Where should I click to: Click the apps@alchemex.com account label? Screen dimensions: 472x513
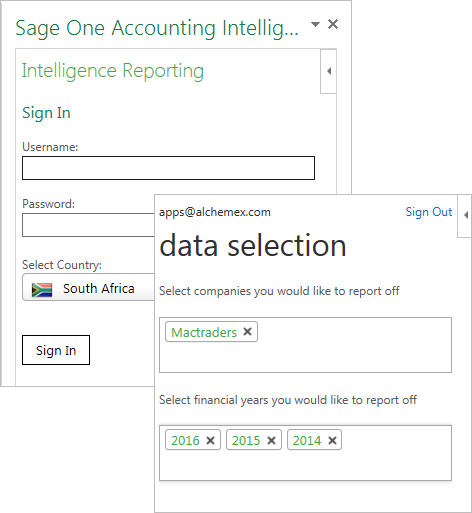pos(215,212)
